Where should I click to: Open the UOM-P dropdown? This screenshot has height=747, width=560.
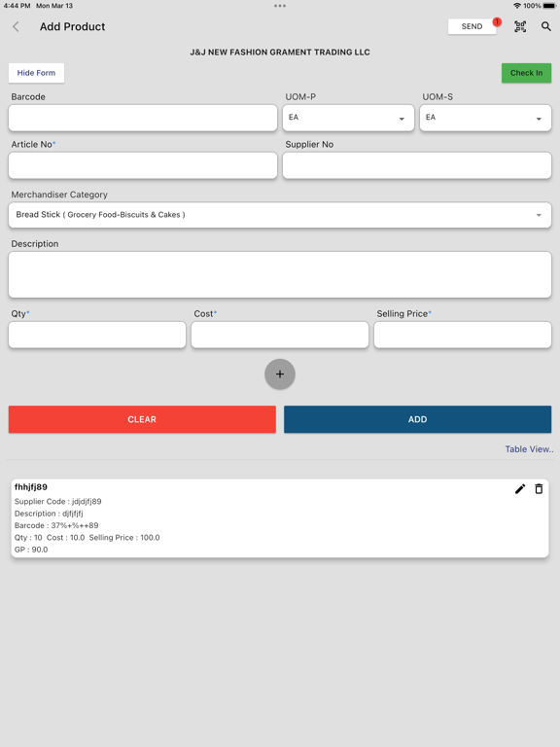coord(349,118)
